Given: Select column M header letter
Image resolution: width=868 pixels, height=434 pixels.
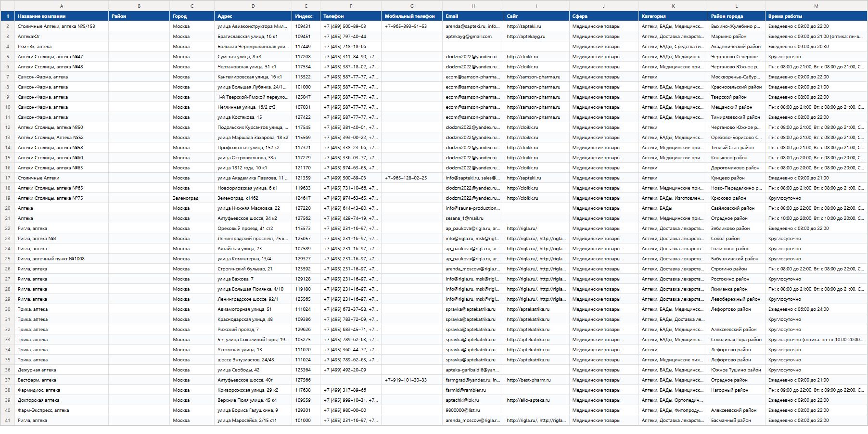Looking at the screenshot, I should point(816,6).
